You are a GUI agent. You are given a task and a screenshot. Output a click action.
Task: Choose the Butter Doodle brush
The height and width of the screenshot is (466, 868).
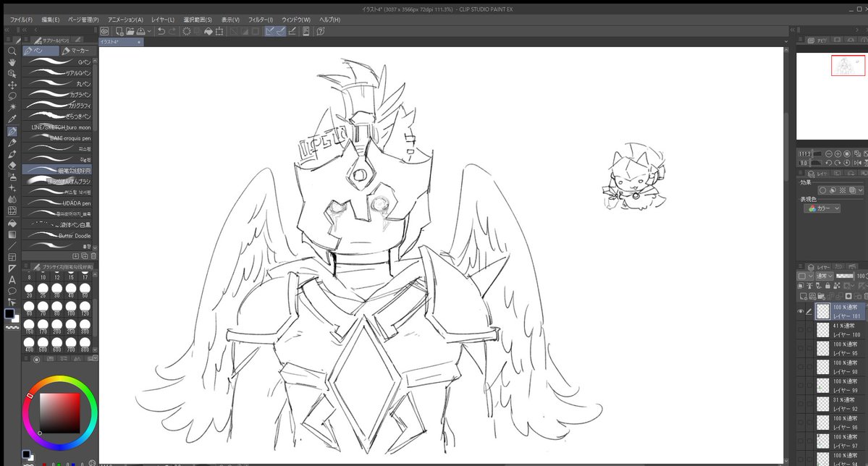[58, 236]
